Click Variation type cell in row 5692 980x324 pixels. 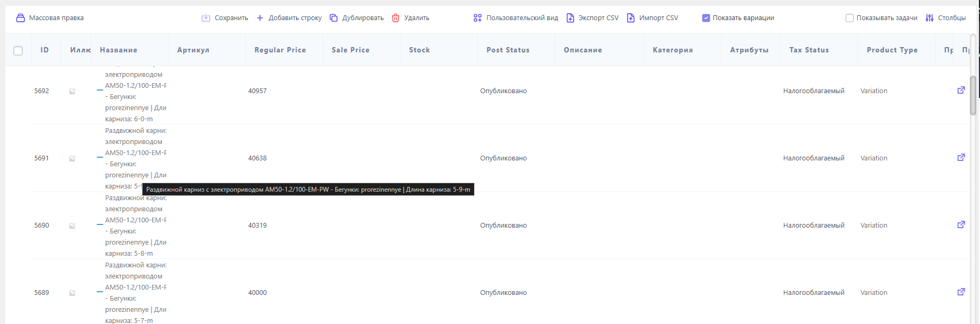[874, 91]
